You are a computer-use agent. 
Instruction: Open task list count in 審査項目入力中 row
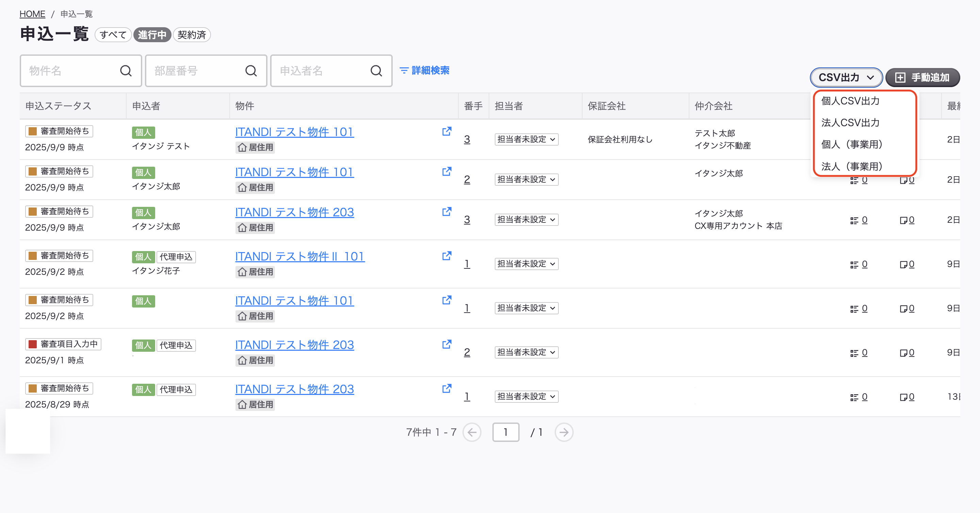point(859,353)
